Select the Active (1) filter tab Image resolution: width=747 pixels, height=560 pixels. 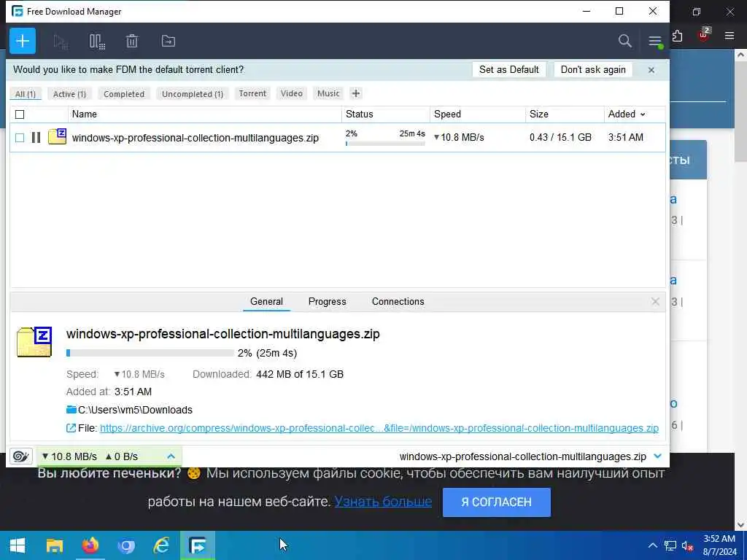click(x=69, y=94)
